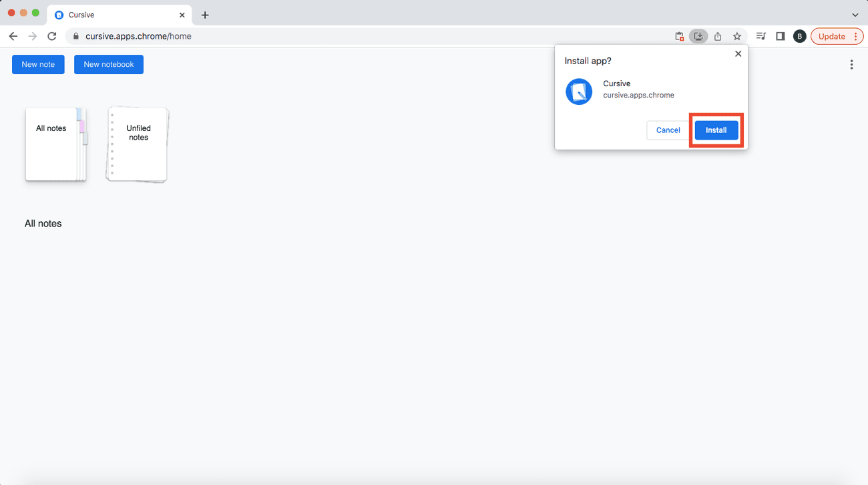Open the media controls icon in the toolbar

point(761,36)
